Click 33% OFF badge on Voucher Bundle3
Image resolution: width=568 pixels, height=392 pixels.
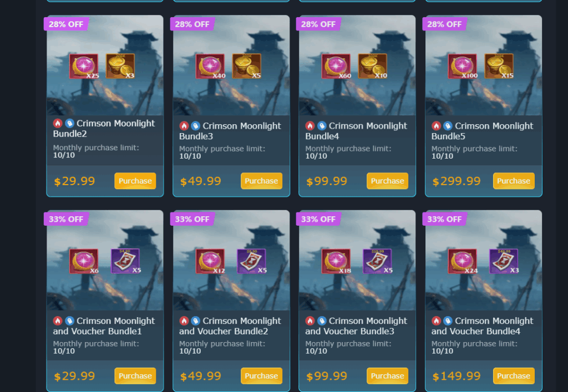click(318, 219)
